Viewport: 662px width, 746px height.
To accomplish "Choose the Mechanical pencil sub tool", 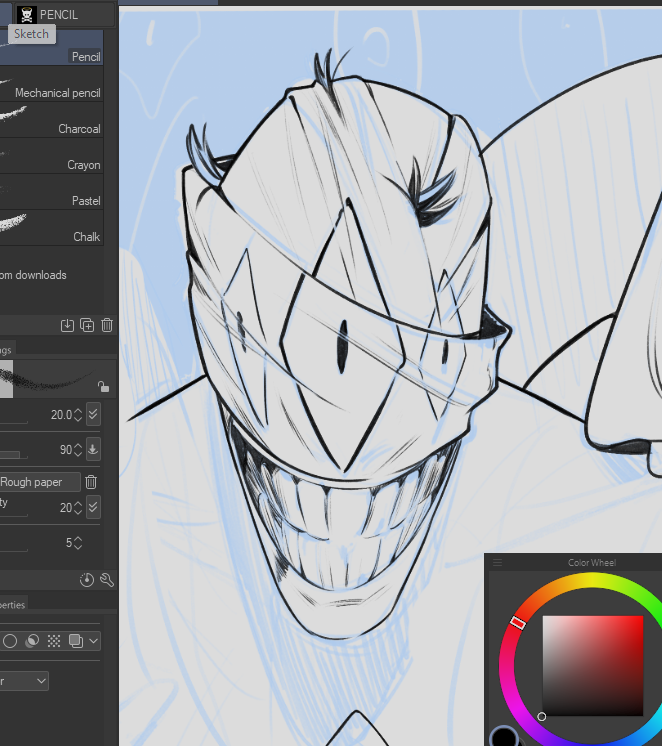I will (51, 84).
